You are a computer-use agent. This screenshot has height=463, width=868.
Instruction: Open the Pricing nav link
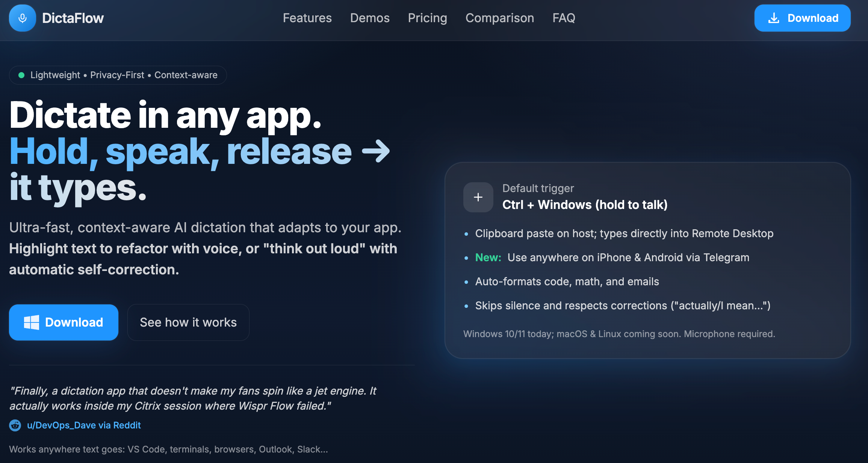tap(427, 18)
